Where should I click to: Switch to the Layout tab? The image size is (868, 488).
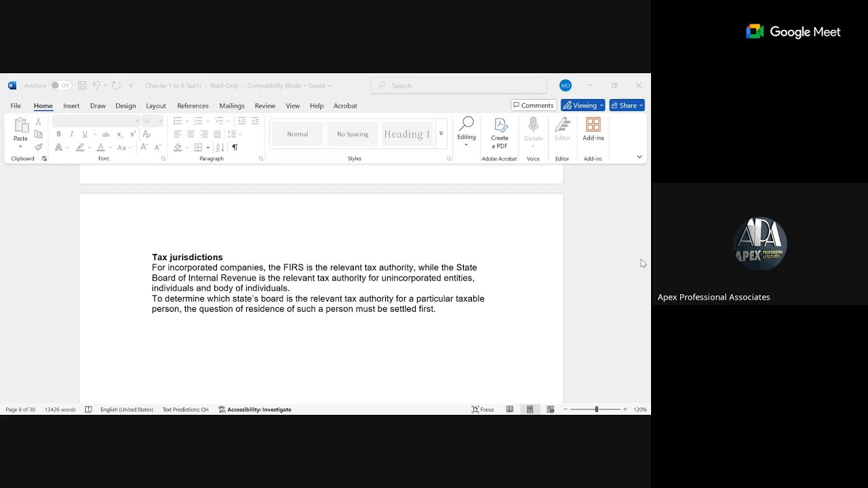pos(156,106)
